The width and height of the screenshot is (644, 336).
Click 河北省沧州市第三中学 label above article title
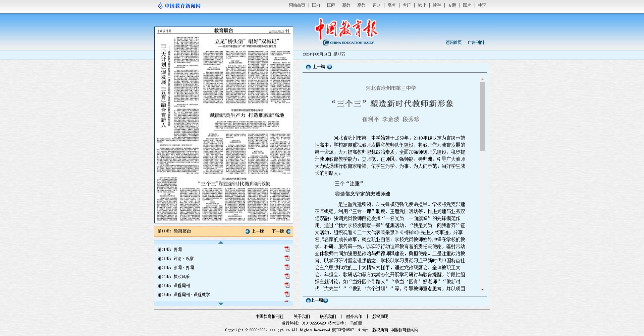[391, 88]
